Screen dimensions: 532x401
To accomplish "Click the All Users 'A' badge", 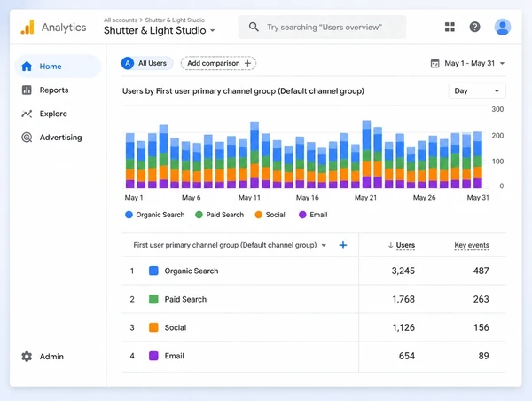I will tap(128, 63).
